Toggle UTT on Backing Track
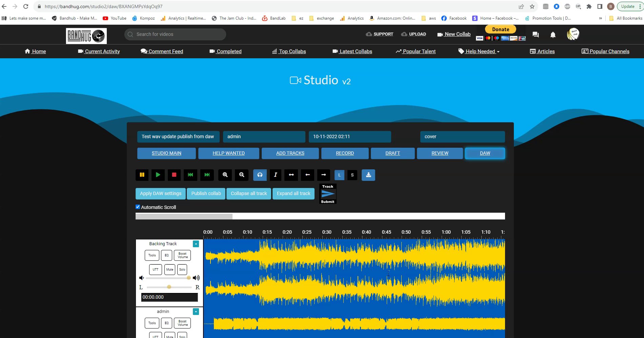The image size is (644, 338). click(155, 270)
